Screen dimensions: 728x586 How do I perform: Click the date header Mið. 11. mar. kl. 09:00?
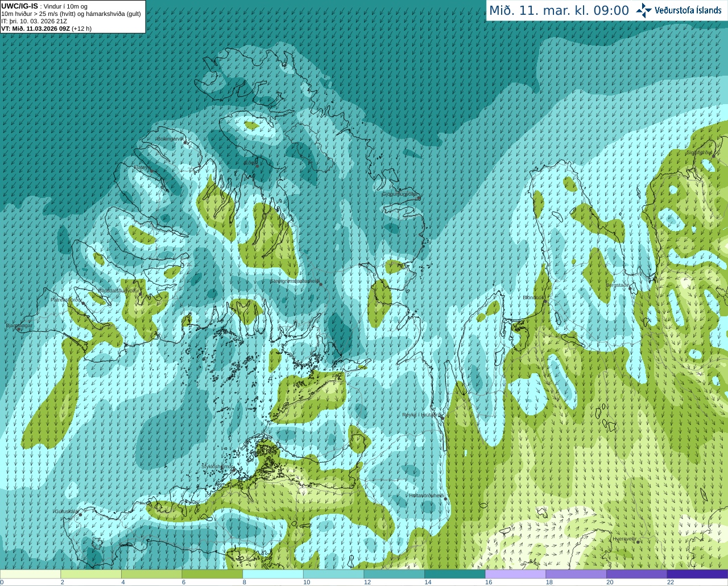559,11
